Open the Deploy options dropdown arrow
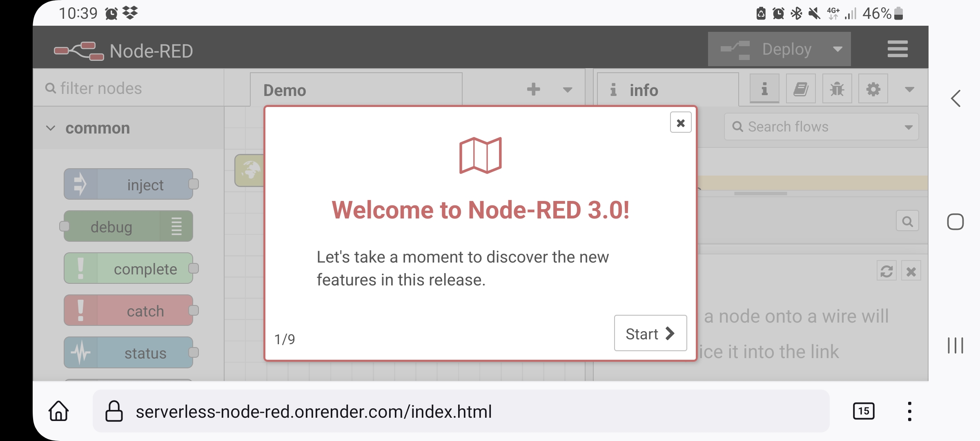Viewport: 980px width, 441px height. pyautogui.click(x=837, y=49)
